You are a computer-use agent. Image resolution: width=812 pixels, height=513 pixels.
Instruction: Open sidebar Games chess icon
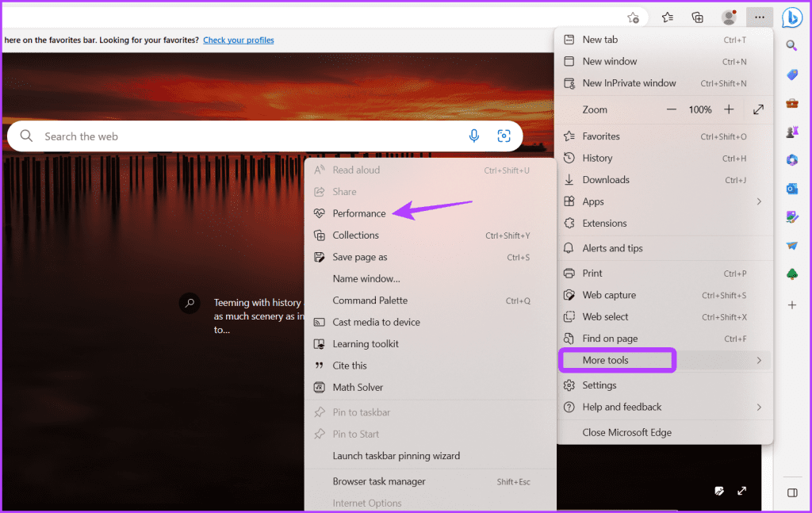pyautogui.click(x=792, y=132)
